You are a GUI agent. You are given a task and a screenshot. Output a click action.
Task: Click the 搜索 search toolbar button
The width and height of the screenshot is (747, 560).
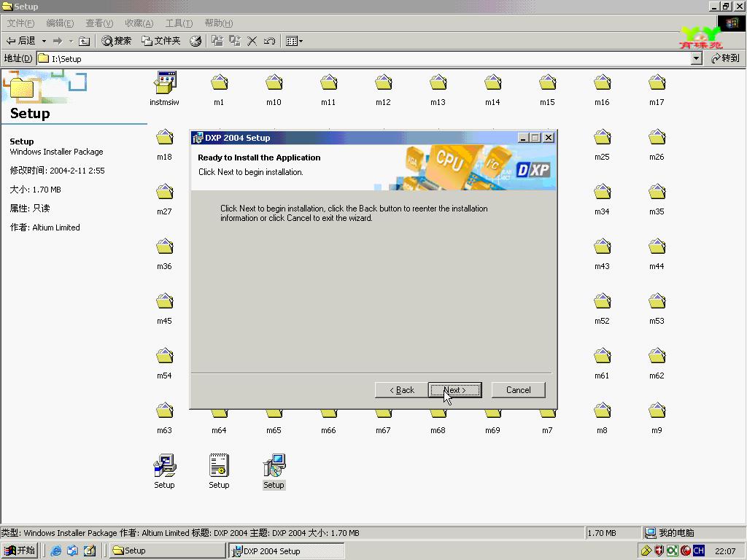point(117,41)
